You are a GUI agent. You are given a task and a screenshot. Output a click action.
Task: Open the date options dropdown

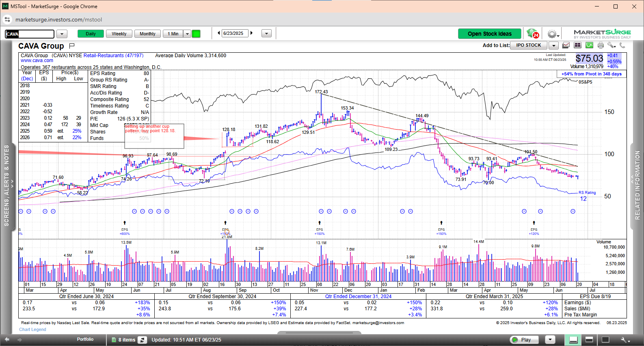(266, 34)
